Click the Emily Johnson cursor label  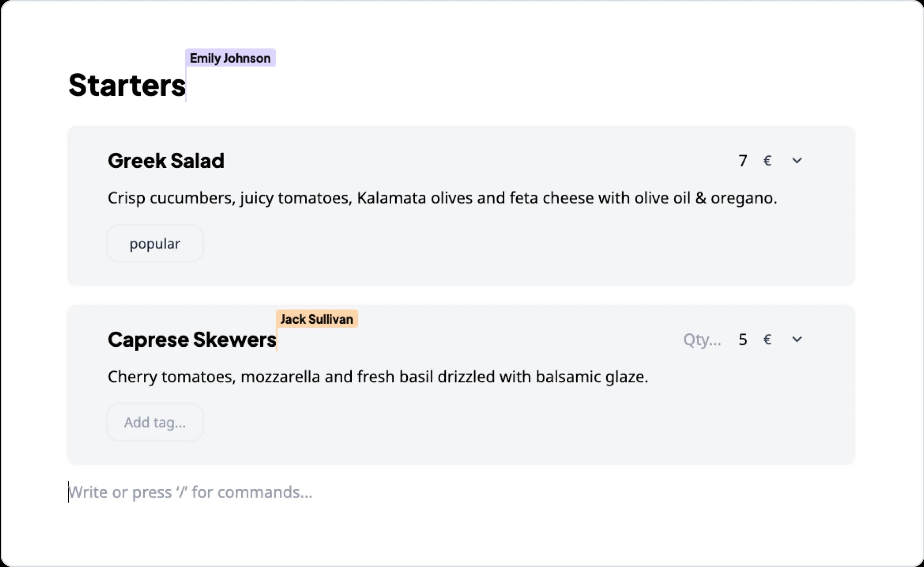pyautogui.click(x=230, y=58)
